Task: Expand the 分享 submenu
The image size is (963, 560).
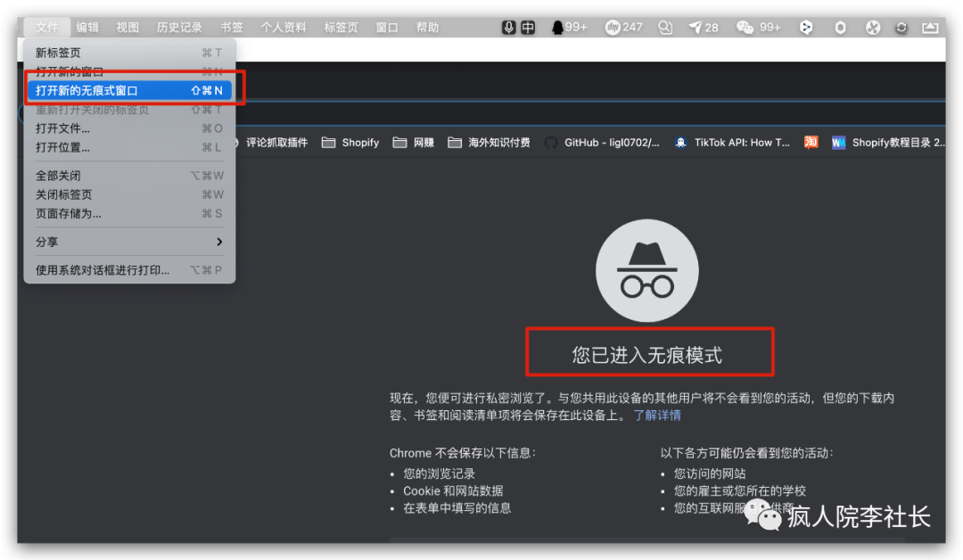Action: [129, 242]
